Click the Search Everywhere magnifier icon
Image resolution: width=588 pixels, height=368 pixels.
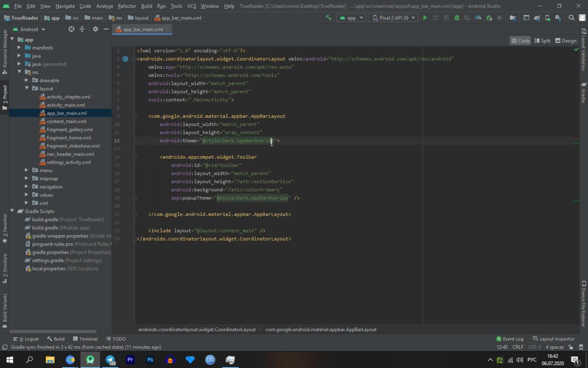coord(571,17)
